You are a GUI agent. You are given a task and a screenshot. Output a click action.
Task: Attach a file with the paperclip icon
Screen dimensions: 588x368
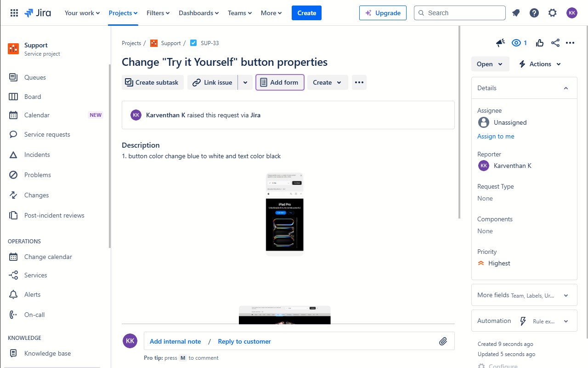coord(443,341)
